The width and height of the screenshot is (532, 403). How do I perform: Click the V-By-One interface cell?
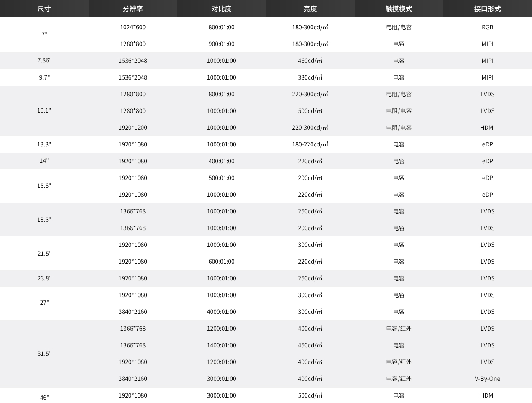[x=488, y=379]
